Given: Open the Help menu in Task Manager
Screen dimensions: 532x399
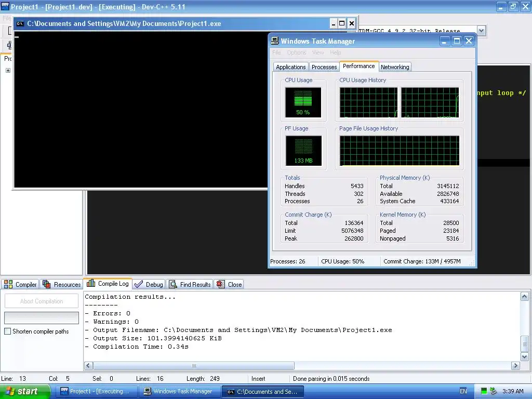Looking at the screenshot, I should coord(335,52).
